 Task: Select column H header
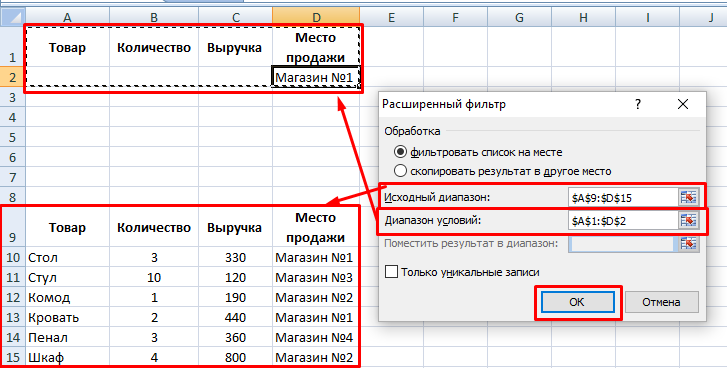click(583, 18)
